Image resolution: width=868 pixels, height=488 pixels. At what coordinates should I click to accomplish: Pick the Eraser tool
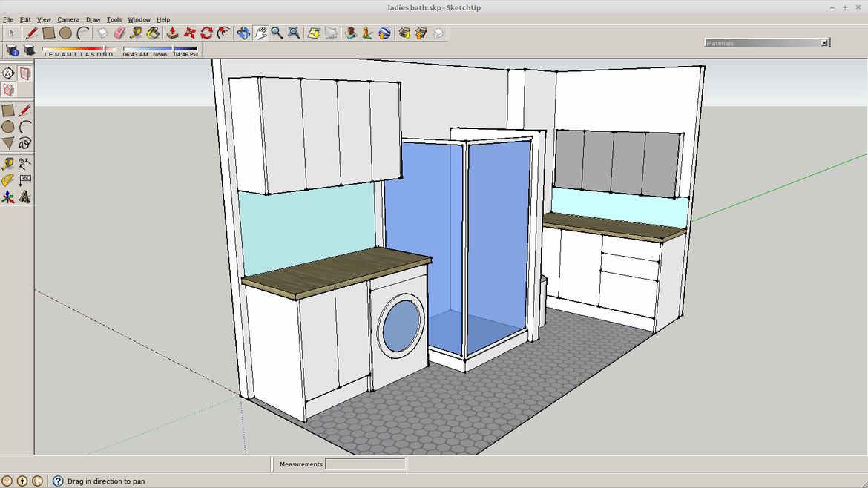click(119, 33)
